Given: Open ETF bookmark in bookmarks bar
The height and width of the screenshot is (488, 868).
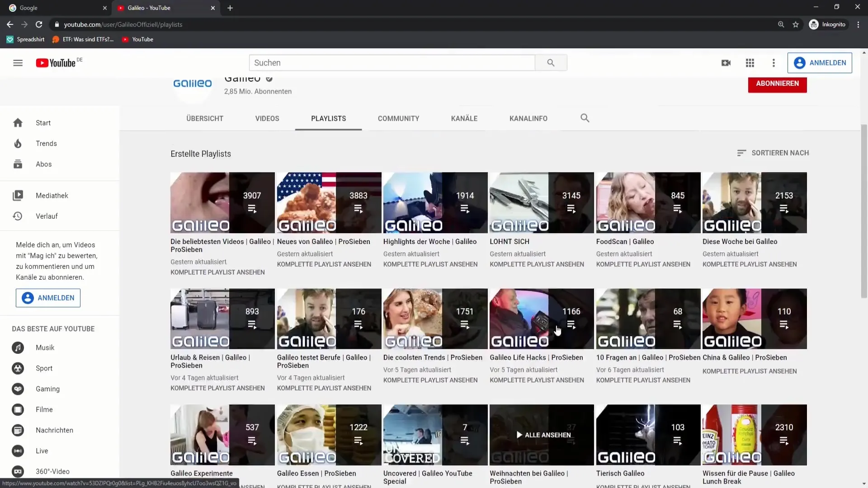Looking at the screenshot, I should tap(83, 39).
